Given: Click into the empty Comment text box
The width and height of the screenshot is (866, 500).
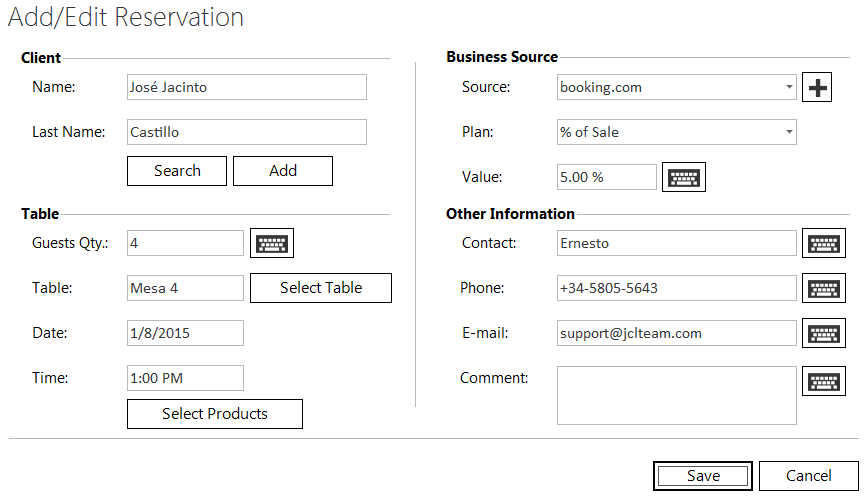Looking at the screenshot, I should [676, 395].
